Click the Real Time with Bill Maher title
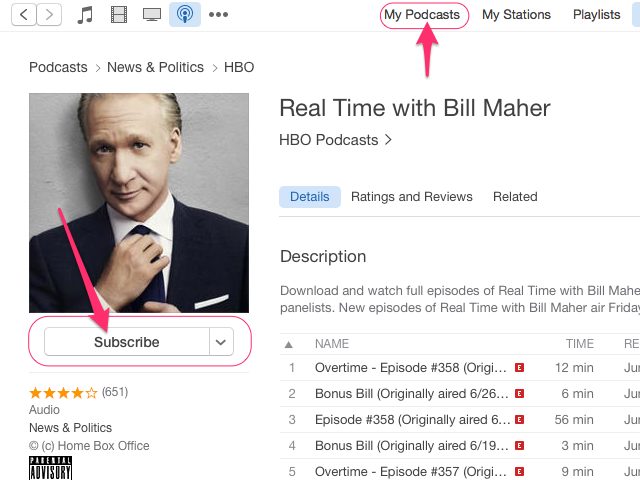 (415, 108)
